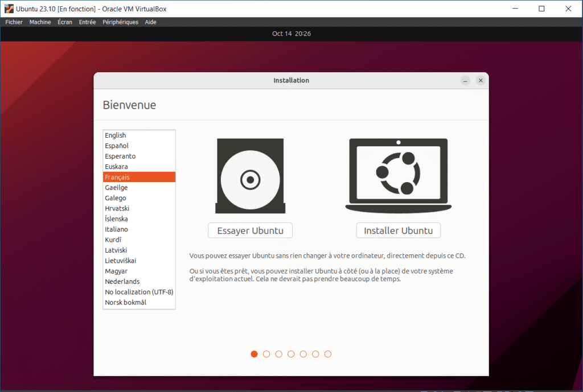The height and width of the screenshot is (392, 583).
Task: Select Español in the language list
Action: tap(139, 146)
